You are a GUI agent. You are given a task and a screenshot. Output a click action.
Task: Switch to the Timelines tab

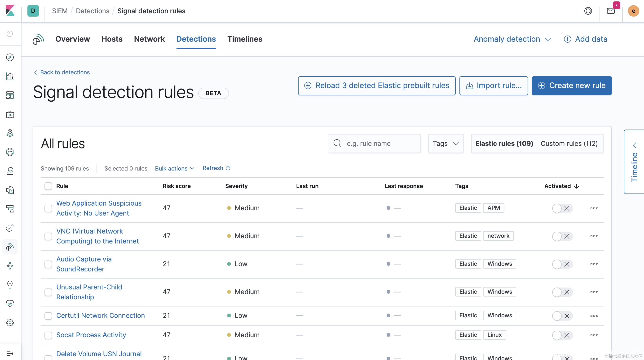tap(244, 39)
